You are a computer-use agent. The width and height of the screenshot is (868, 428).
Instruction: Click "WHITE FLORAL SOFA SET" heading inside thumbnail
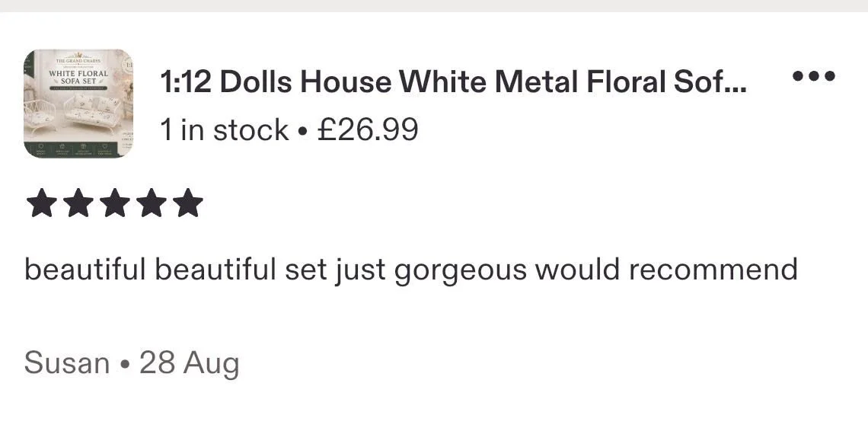click(x=78, y=77)
